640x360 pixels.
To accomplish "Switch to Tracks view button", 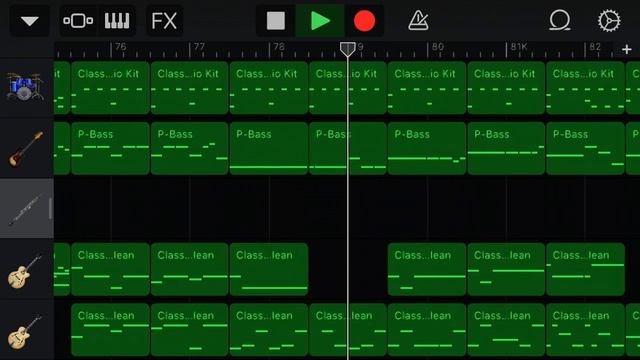I will pos(78,21).
